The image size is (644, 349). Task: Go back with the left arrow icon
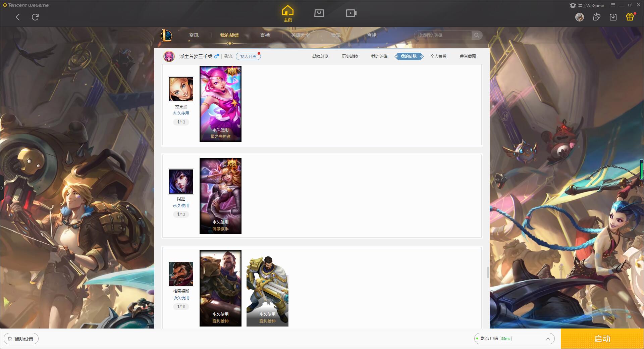pos(18,17)
